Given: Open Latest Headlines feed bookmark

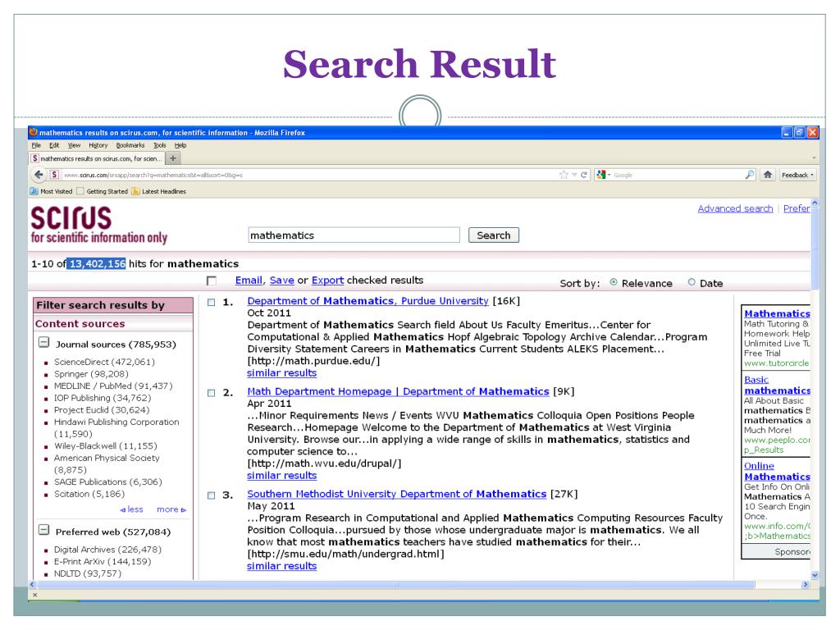Looking at the screenshot, I should (158, 191).
